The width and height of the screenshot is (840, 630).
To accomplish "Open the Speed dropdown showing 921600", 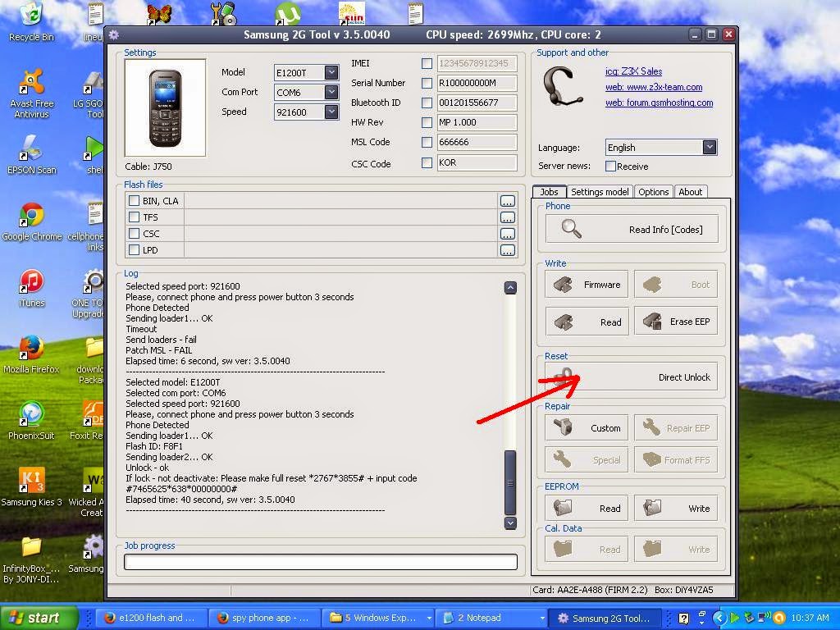I will pyautogui.click(x=331, y=112).
